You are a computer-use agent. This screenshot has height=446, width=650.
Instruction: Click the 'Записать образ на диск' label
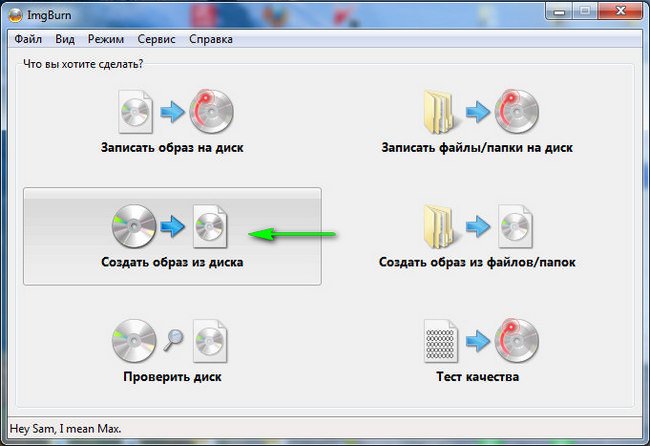click(172, 148)
